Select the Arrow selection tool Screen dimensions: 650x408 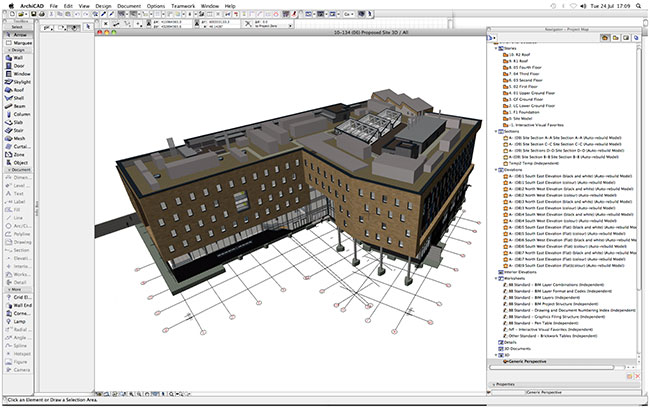pos(19,35)
